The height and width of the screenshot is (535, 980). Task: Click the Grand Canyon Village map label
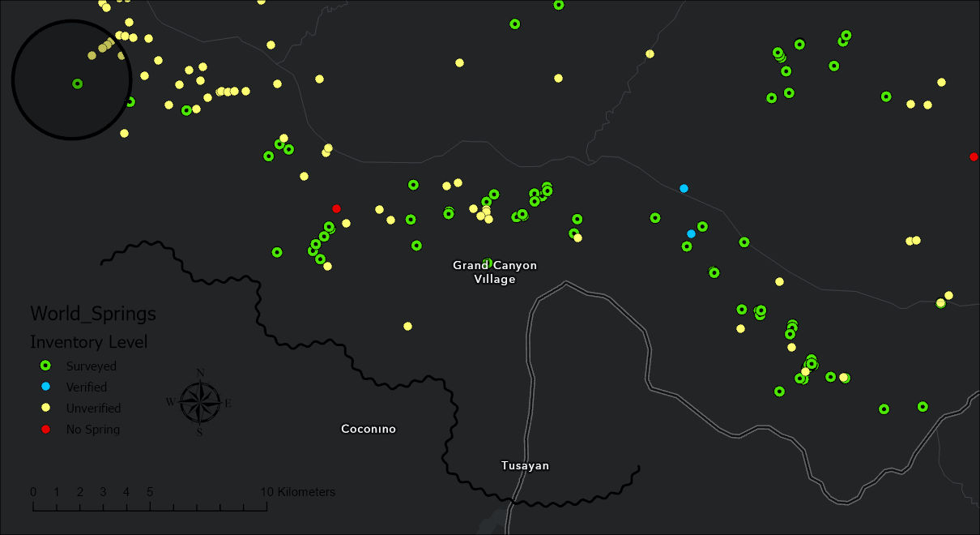[495, 272]
